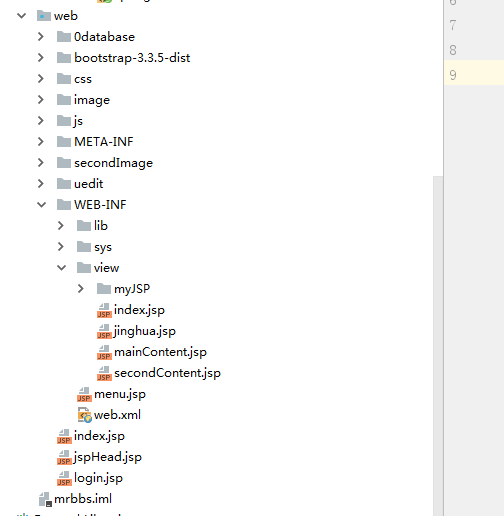504x516 pixels.
Task: Expand the 0database folder
Action: tap(41, 37)
